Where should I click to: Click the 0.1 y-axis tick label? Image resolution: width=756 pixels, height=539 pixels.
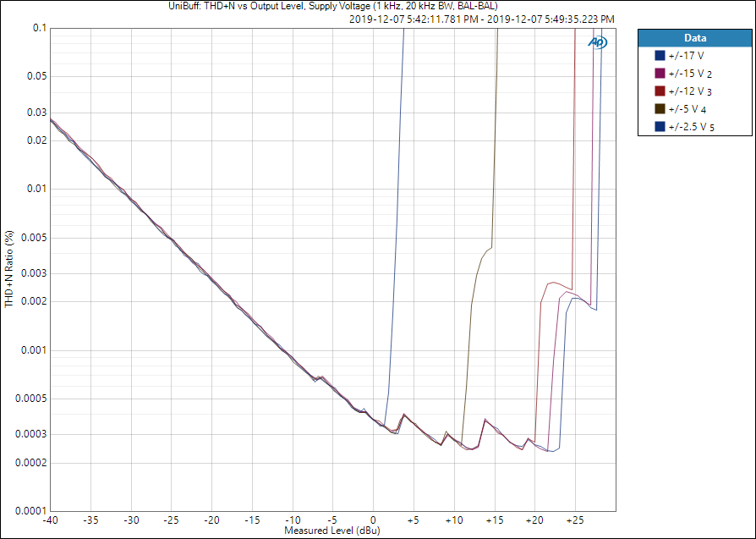point(40,28)
